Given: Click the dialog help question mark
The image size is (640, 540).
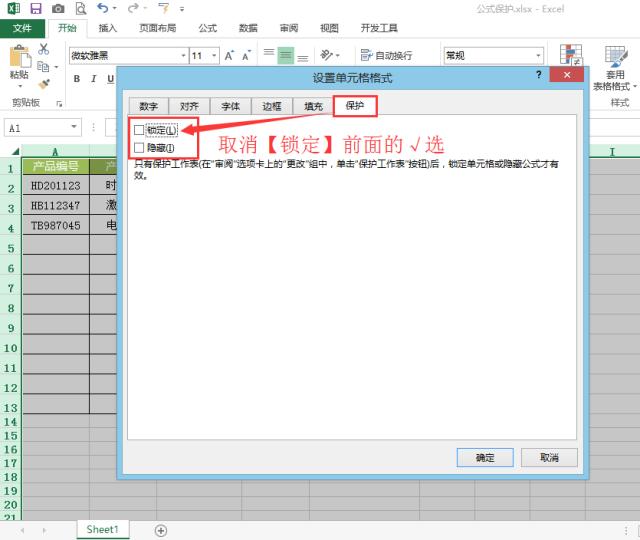Looking at the screenshot, I should 539,75.
